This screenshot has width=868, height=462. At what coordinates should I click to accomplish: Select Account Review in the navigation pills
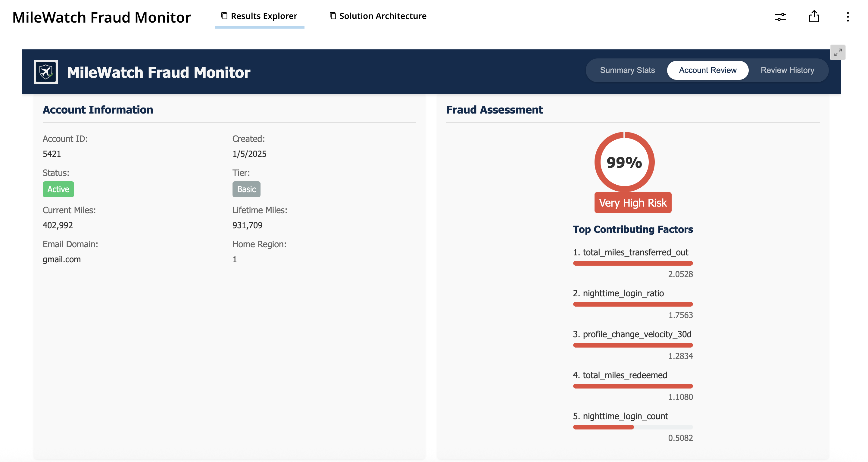click(x=707, y=70)
